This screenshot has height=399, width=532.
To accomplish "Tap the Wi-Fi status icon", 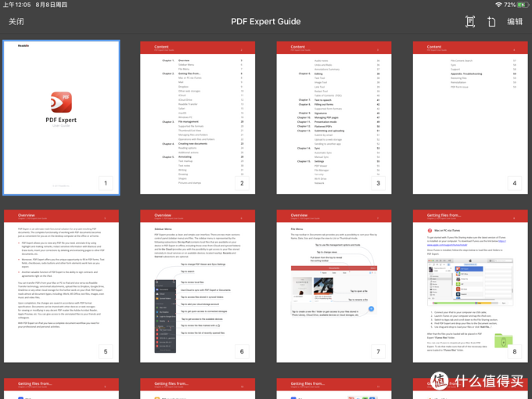I will (x=498, y=5).
